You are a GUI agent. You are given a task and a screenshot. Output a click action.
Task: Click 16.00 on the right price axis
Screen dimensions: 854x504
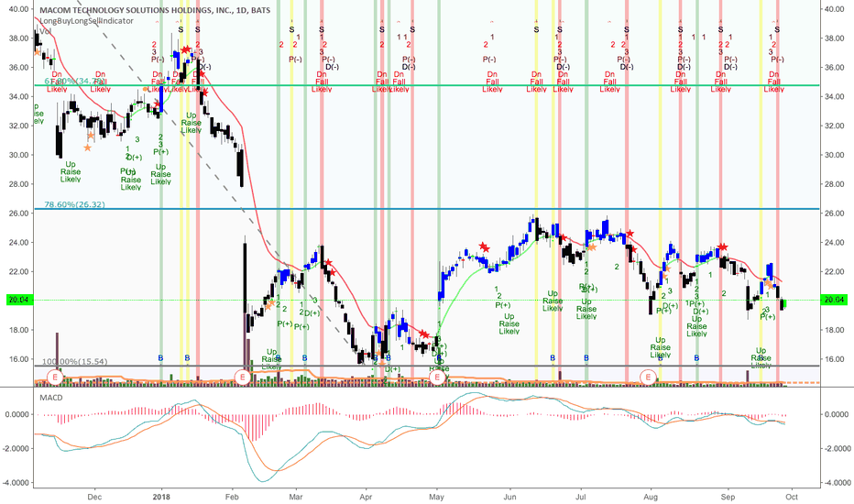click(835, 359)
